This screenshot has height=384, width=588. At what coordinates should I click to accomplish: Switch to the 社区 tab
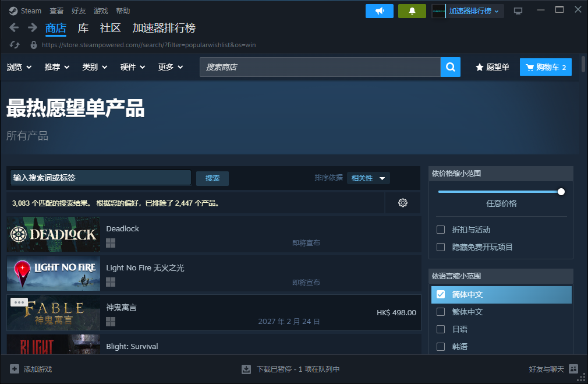(x=110, y=28)
